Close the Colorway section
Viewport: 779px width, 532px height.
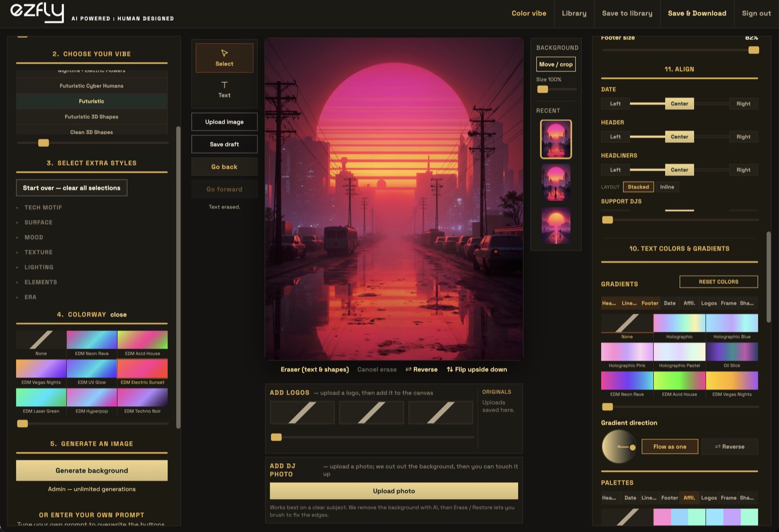119,314
